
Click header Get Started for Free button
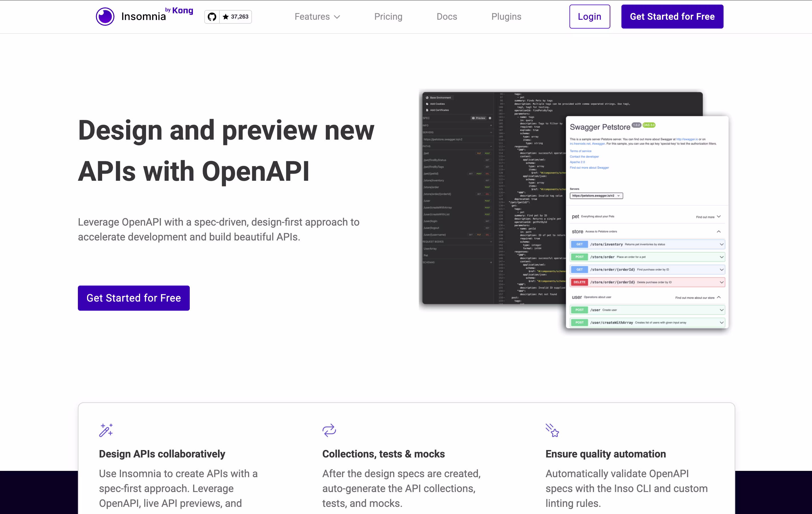point(672,17)
